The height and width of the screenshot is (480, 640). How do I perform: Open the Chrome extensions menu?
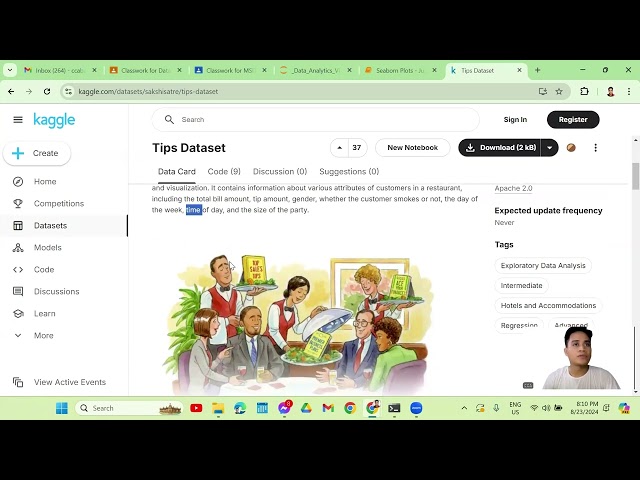584,92
